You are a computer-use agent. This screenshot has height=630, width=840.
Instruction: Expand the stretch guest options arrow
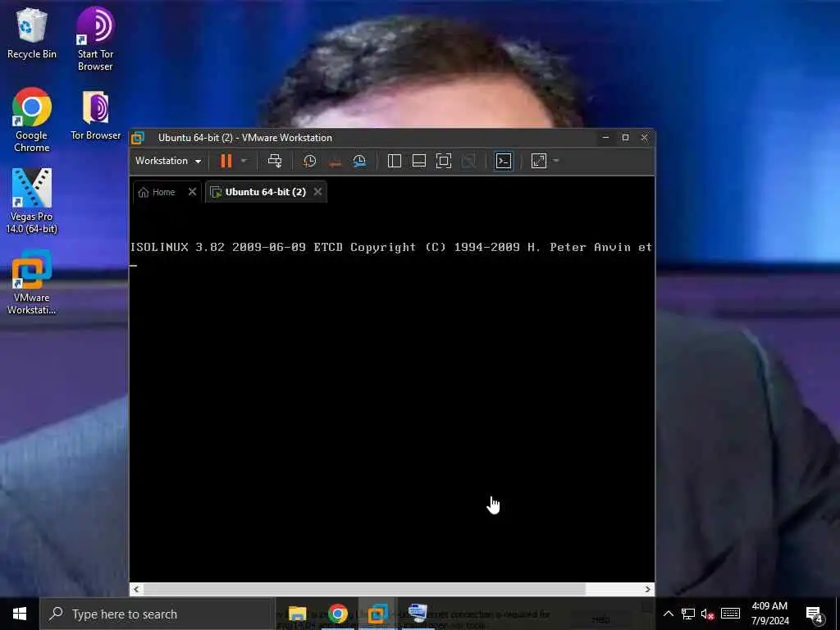556,160
